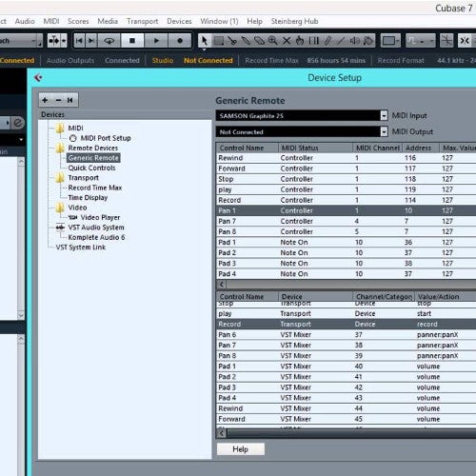
Task: Select the Color tool
Action: pos(368,41)
